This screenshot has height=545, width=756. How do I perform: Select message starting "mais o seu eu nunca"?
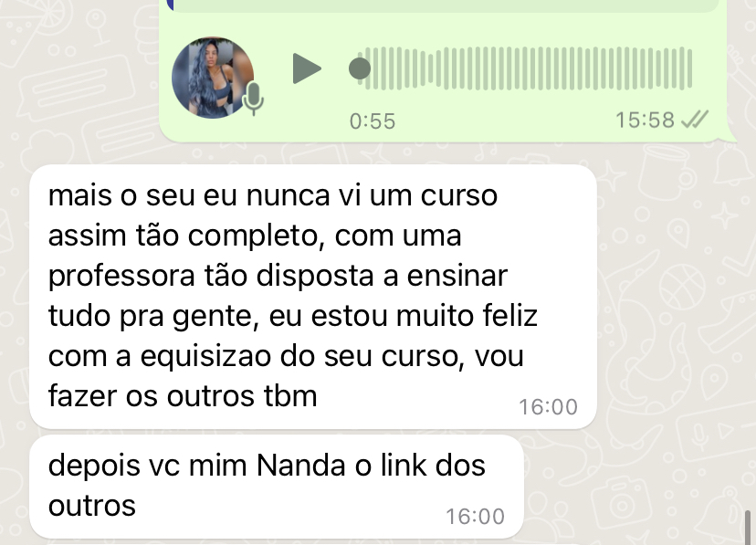(x=313, y=297)
